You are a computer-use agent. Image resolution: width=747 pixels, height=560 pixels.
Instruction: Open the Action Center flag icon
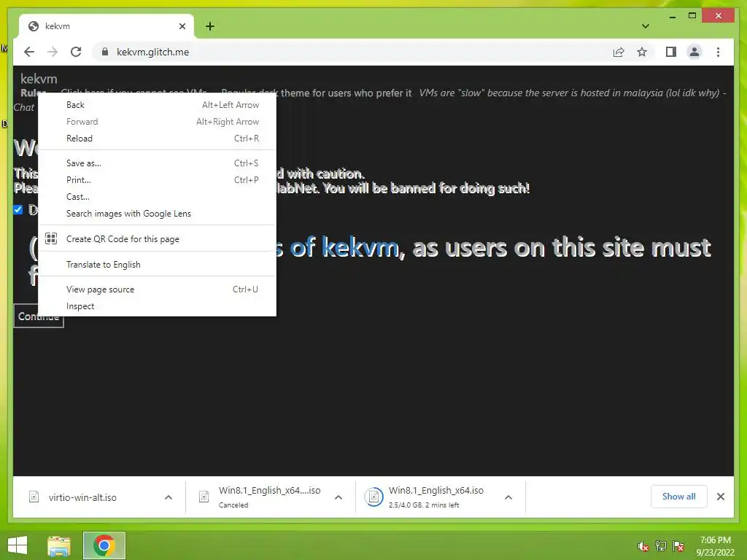coord(678,546)
